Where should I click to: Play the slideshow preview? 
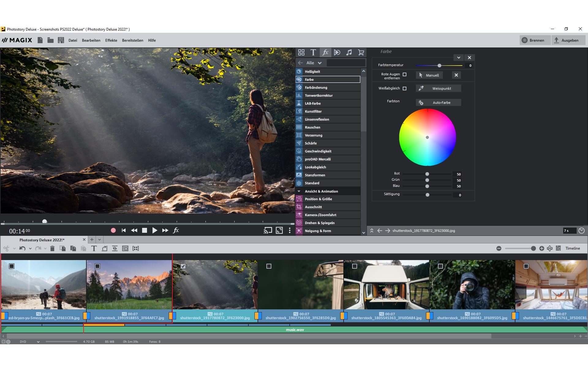point(155,230)
